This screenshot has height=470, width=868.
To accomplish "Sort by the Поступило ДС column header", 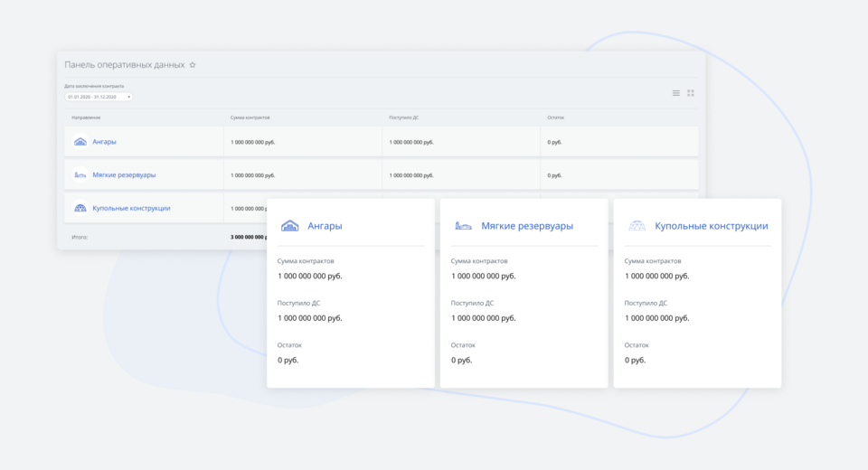I will [x=403, y=117].
